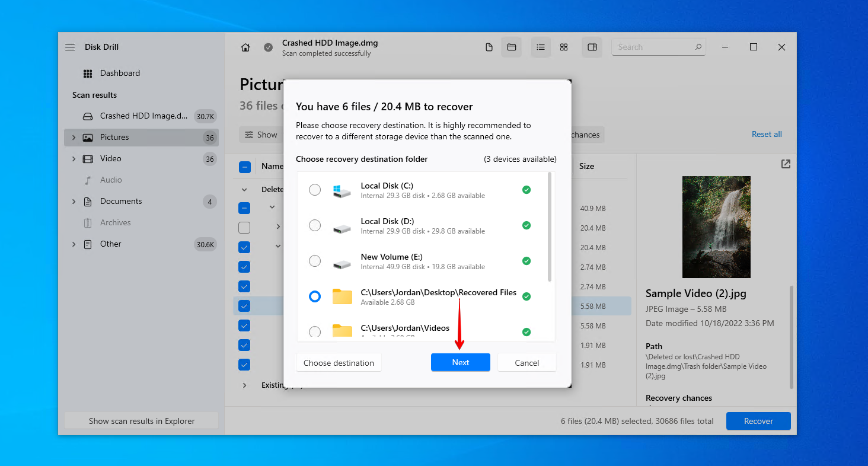Select Local Disk (C:) as recovery destination
The image size is (868, 466).
[x=314, y=190]
